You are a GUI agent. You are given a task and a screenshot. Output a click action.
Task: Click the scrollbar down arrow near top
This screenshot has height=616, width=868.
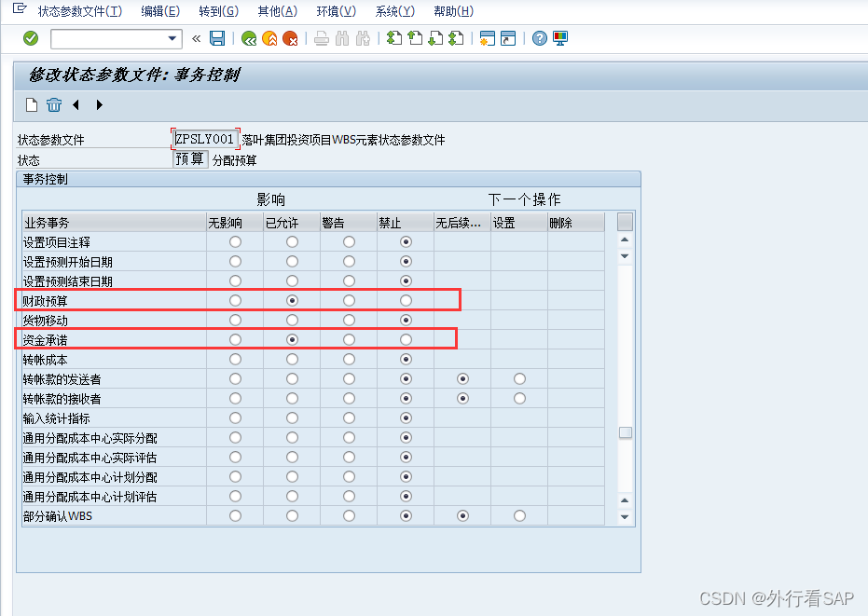coord(625,255)
